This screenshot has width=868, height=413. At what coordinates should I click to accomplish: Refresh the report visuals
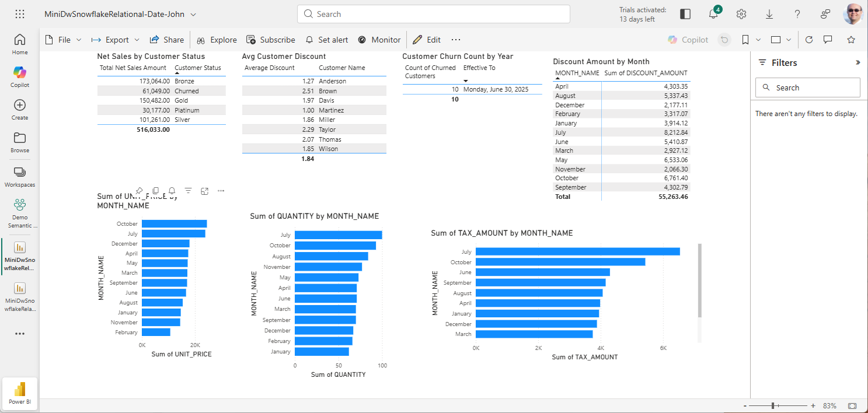pos(809,40)
